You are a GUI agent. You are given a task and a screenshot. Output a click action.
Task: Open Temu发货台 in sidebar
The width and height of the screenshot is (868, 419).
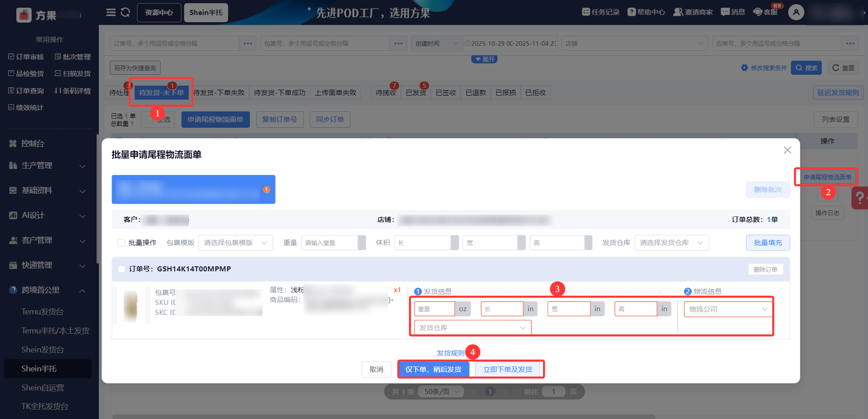point(43,312)
